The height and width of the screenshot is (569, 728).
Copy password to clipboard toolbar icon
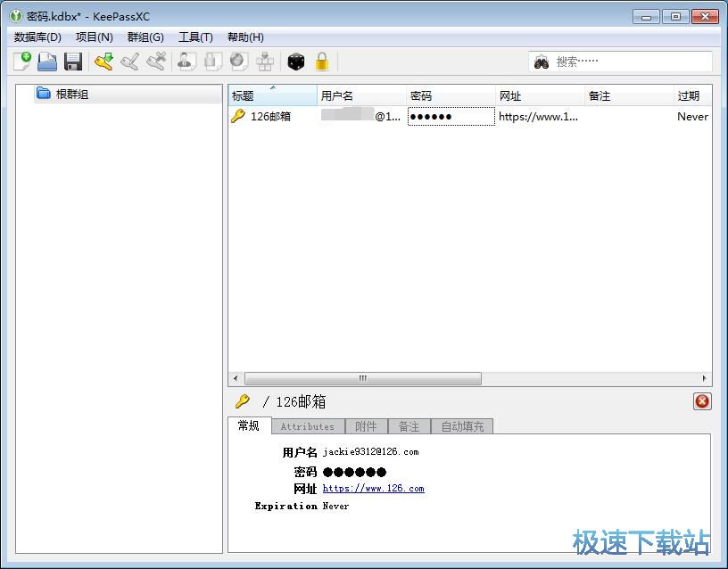click(212, 62)
